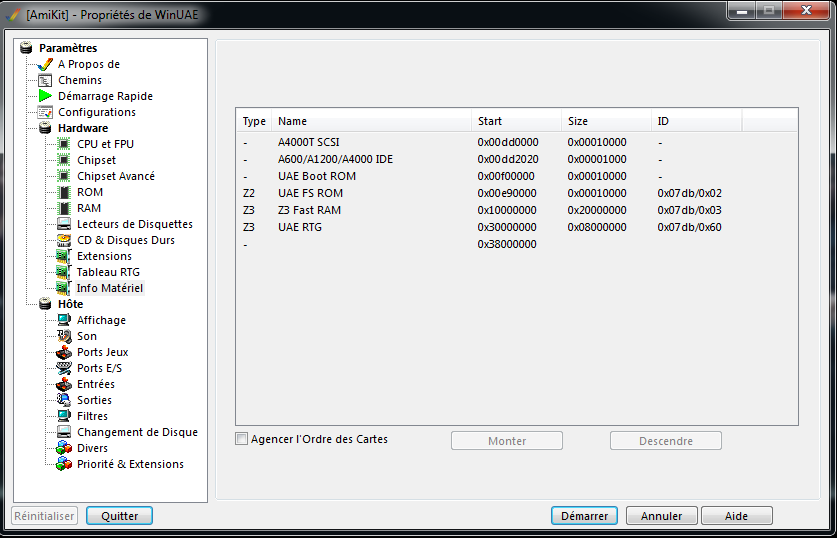Viewport: 837px width, 538px height.
Task: Sort by the ID column header
Action: coord(697,121)
